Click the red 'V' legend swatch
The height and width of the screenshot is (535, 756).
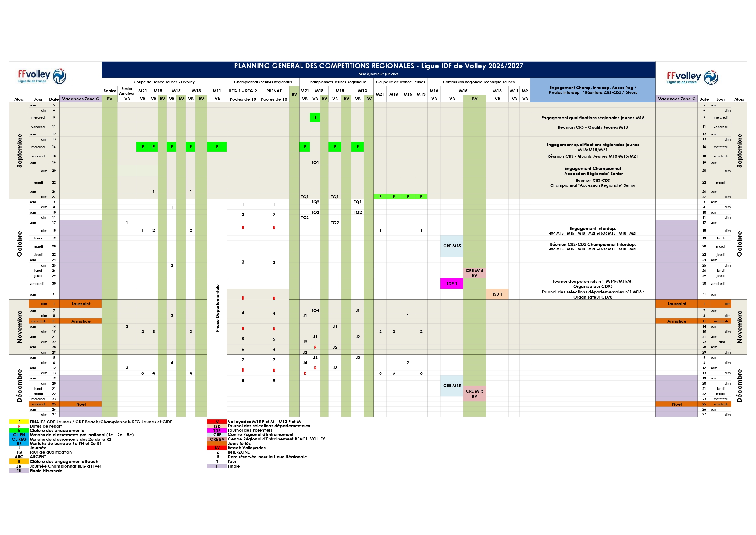coord(217,422)
